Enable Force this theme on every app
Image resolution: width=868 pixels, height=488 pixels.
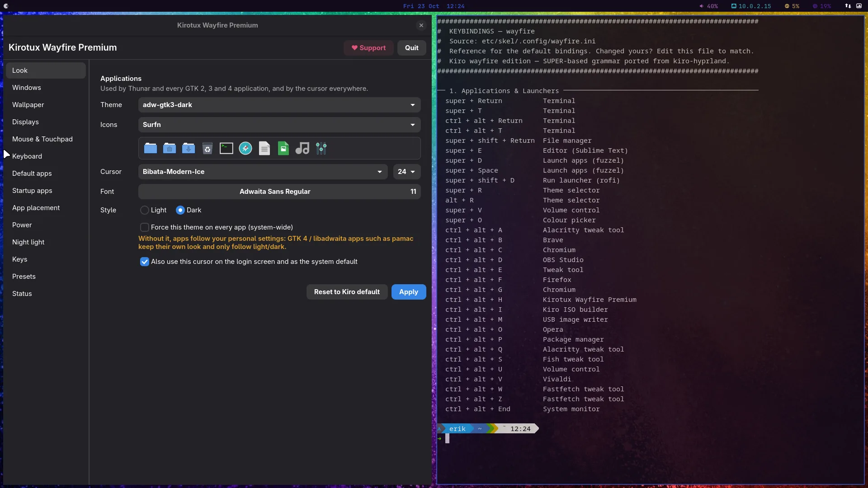pyautogui.click(x=145, y=227)
